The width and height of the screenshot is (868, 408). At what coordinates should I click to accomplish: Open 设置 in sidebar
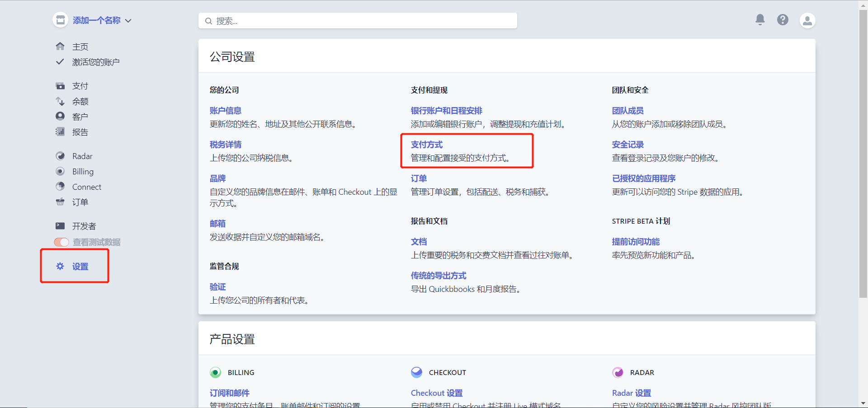coord(80,267)
